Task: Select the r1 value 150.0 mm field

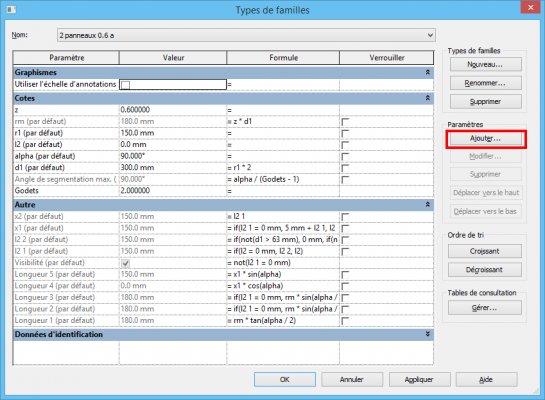Action: (173, 133)
